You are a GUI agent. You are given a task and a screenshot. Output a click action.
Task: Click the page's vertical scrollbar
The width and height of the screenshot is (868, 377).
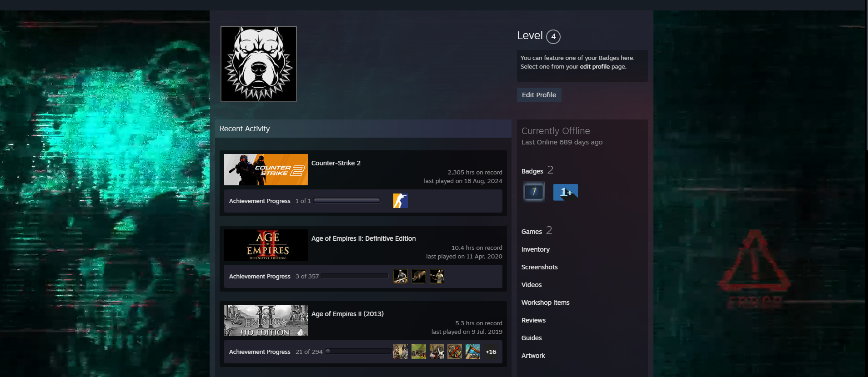pos(866,74)
